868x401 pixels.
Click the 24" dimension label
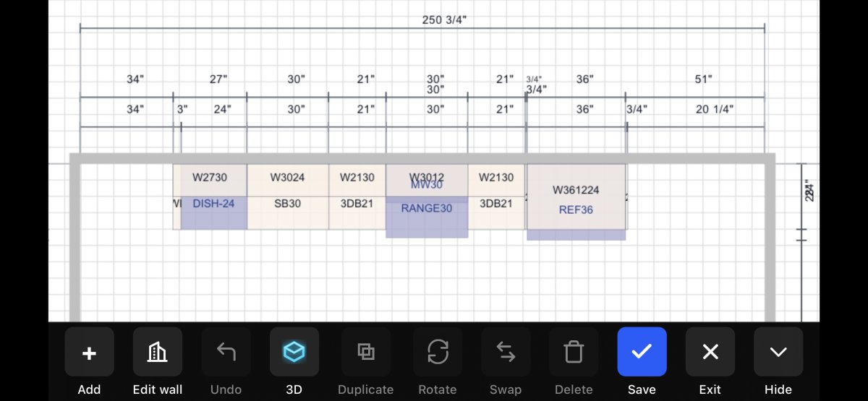(x=222, y=109)
